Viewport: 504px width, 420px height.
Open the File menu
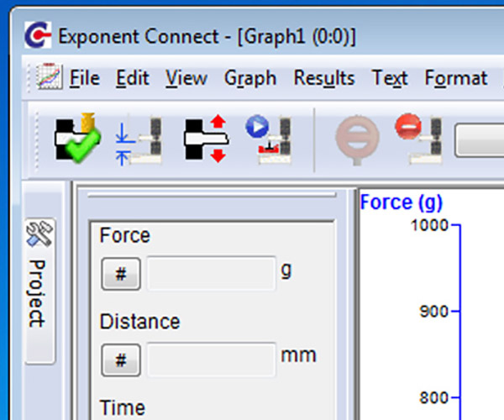coord(84,79)
